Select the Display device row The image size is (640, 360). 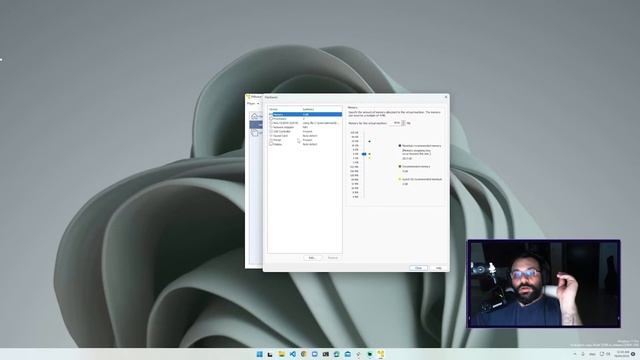pos(305,144)
